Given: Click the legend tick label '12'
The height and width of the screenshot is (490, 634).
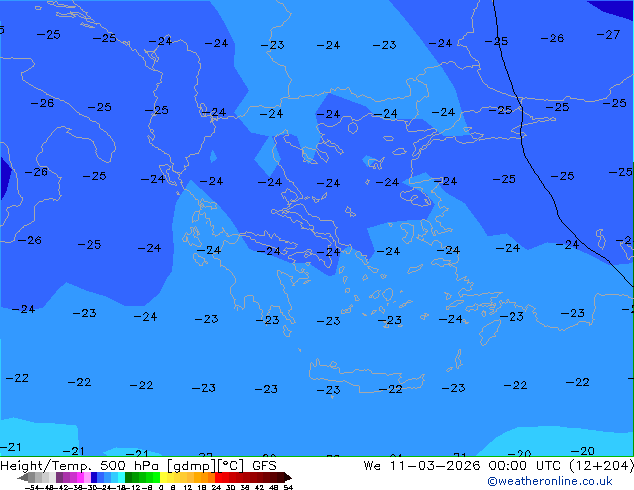Looking at the screenshot, I should point(188,487).
